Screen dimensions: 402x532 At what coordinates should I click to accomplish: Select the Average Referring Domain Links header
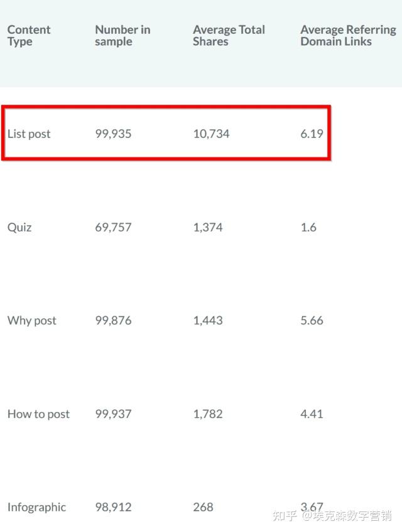tap(349, 36)
